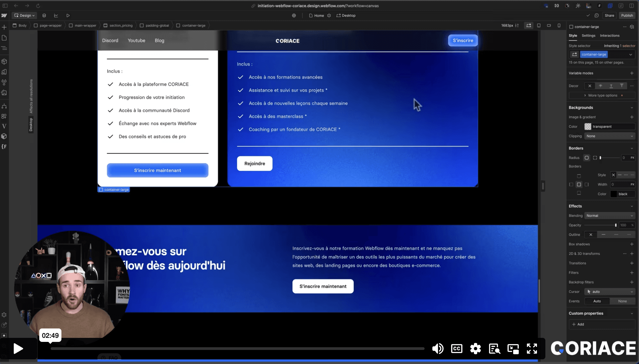Select individual corners radius mode
The height and width of the screenshot is (364, 639).
(595, 158)
